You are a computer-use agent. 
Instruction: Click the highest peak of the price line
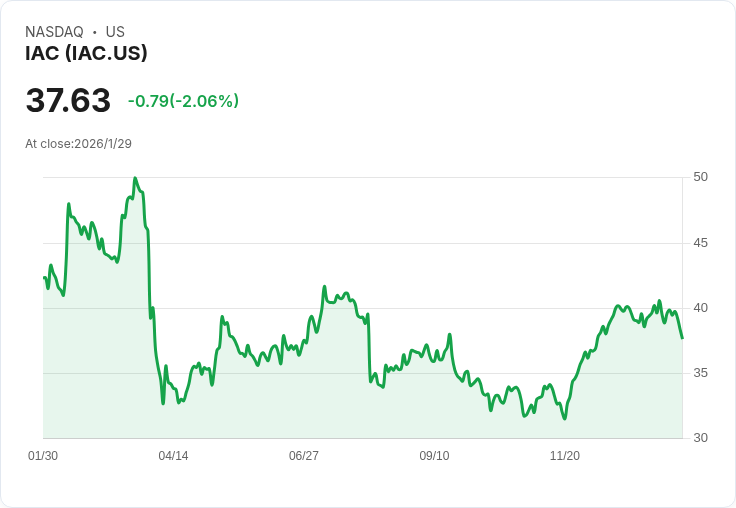coord(134,179)
